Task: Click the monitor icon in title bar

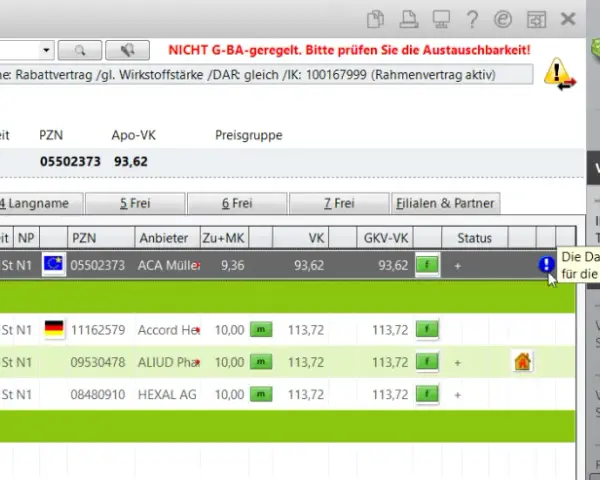Action: [x=441, y=19]
